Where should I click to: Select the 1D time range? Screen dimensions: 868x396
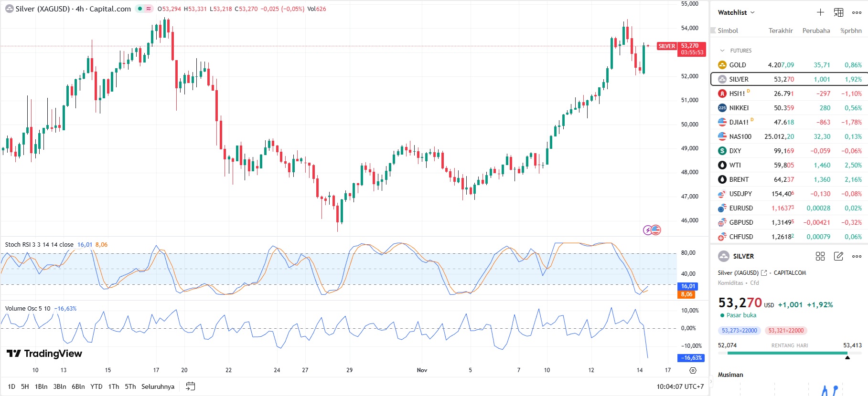point(11,386)
